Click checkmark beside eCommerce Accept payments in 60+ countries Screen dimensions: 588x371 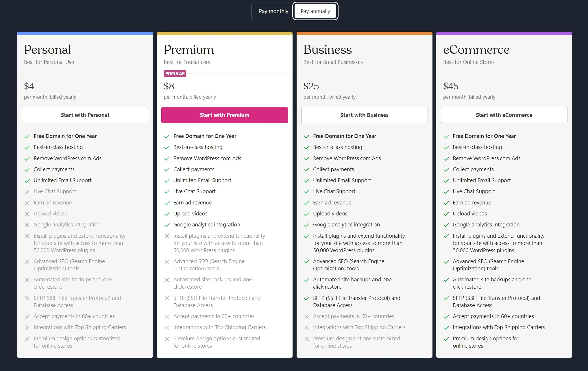(x=446, y=317)
